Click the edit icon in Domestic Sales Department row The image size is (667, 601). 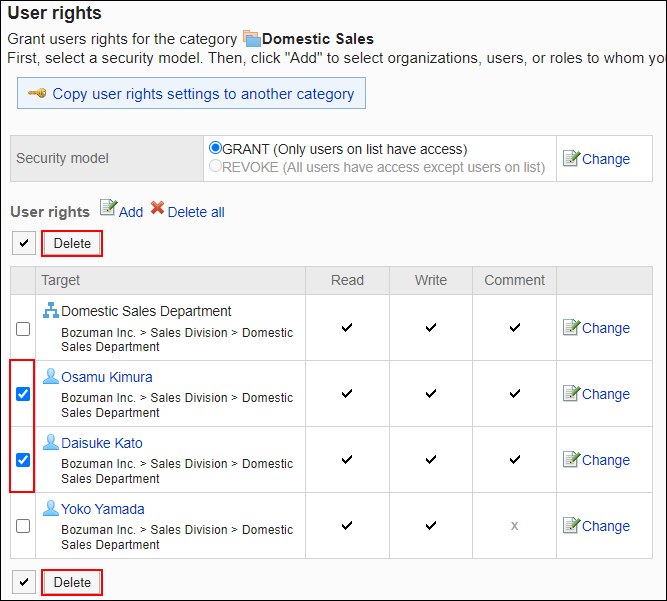pyautogui.click(x=571, y=327)
